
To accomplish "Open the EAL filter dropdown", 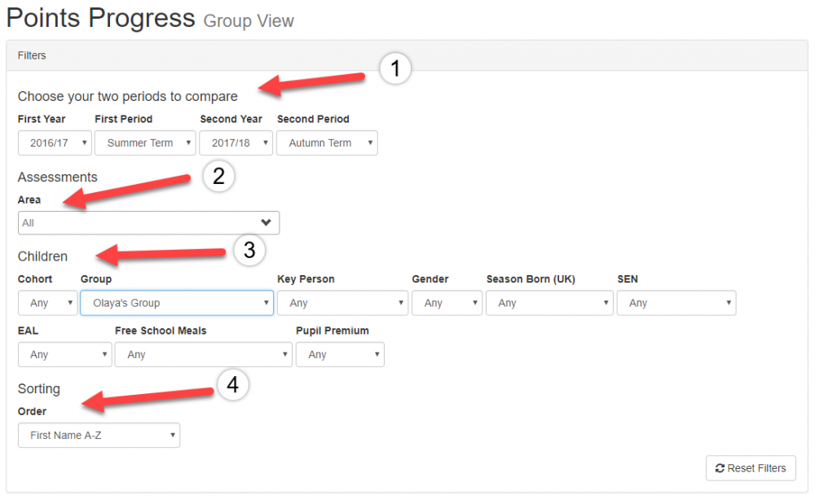I will 64,354.
